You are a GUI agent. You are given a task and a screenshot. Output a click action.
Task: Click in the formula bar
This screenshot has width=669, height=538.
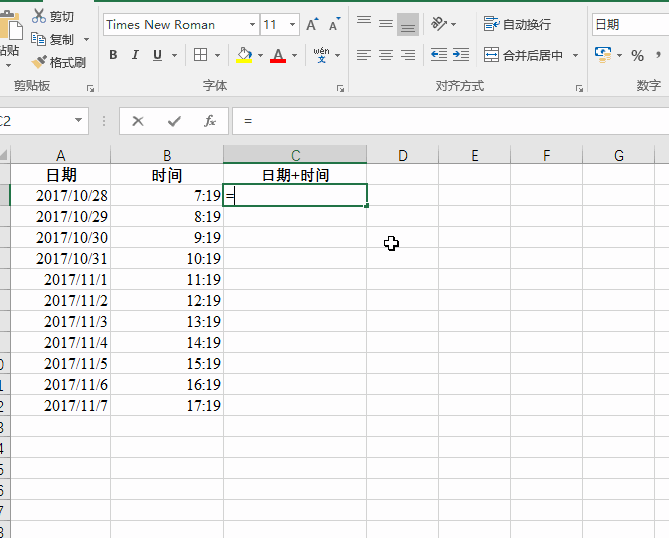451,121
